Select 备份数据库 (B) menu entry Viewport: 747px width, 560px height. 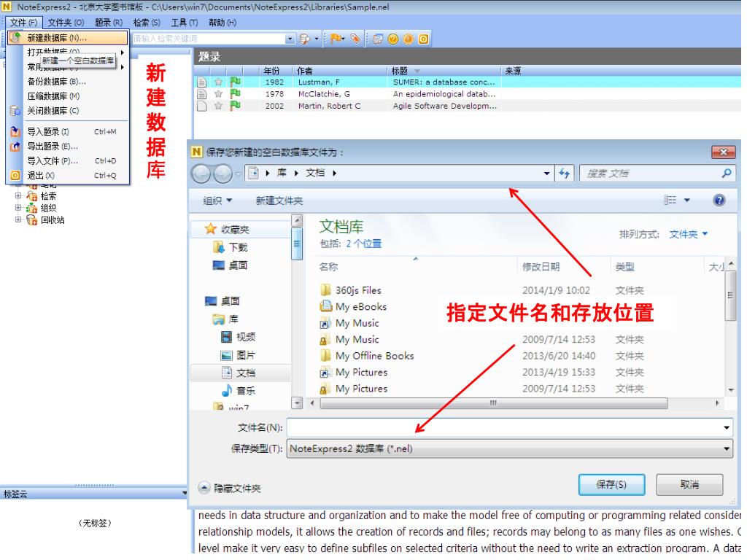68,82
